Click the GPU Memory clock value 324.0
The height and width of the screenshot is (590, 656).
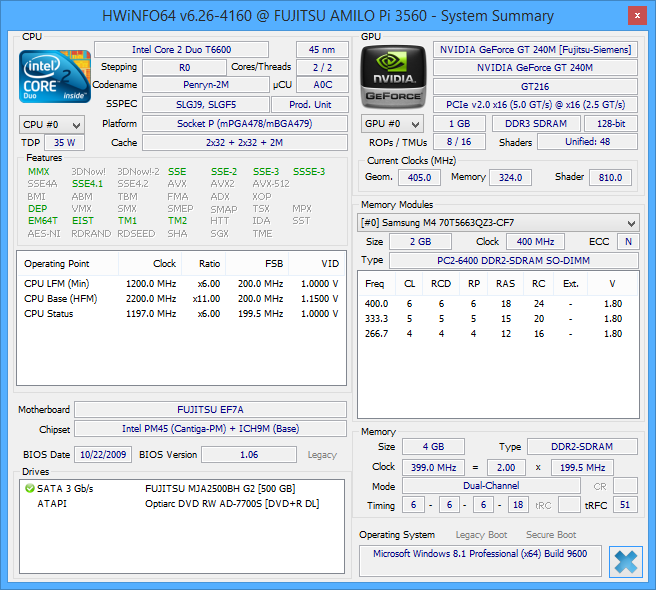click(510, 177)
